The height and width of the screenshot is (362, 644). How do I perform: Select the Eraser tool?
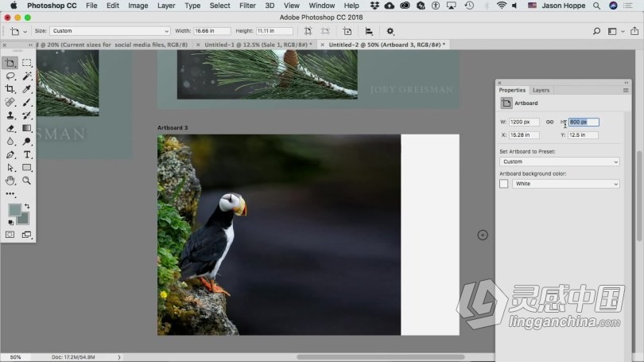click(x=10, y=129)
